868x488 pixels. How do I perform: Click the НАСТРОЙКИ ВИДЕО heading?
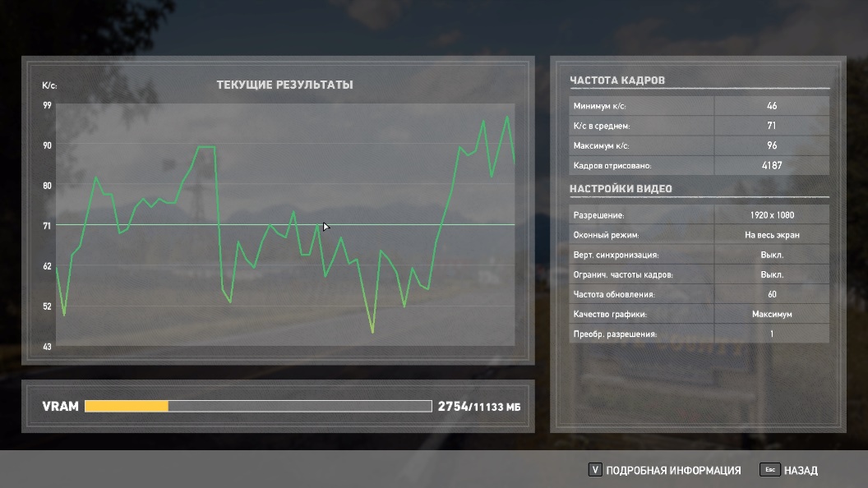coord(621,189)
